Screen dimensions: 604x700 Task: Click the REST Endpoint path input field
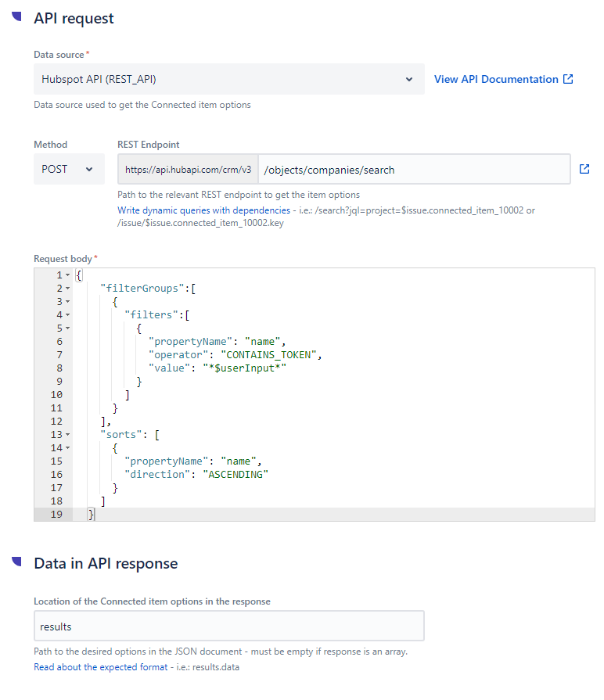[413, 169]
